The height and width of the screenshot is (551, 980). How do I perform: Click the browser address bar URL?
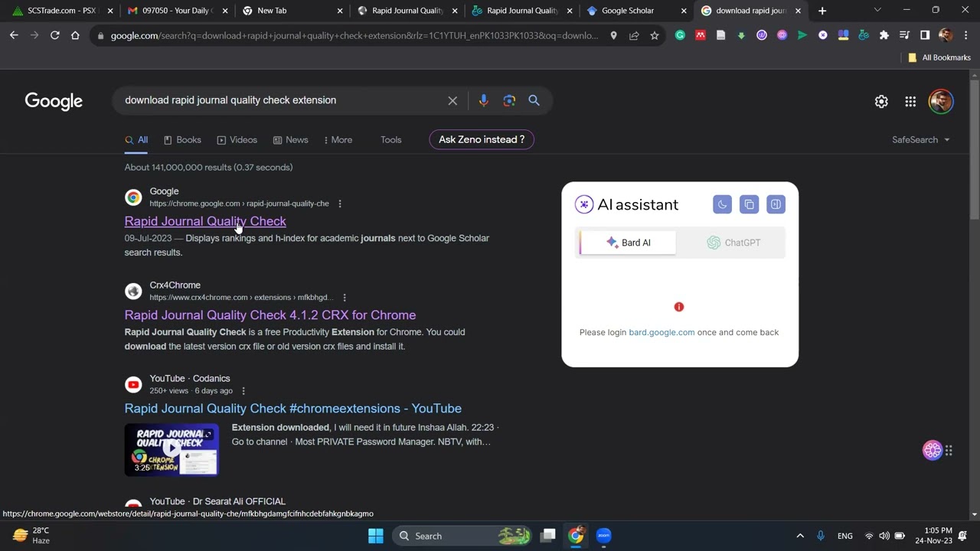click(x=354, y=35)
